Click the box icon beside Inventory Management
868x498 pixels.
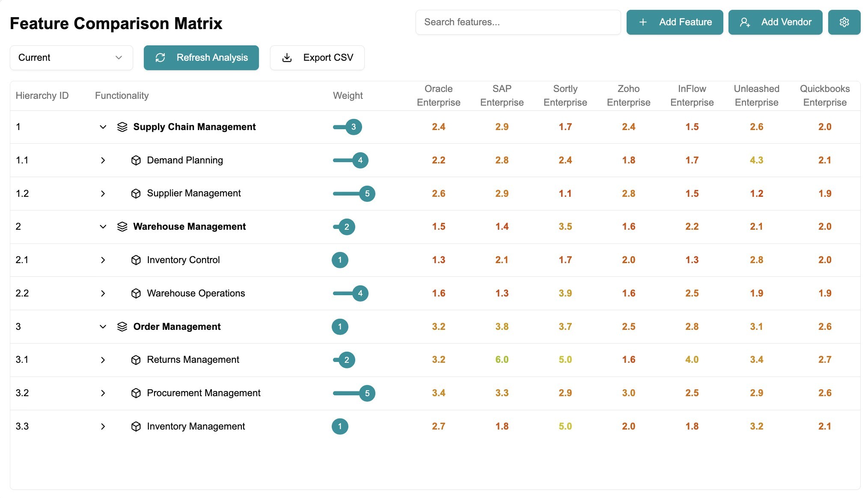click(136, 427)
